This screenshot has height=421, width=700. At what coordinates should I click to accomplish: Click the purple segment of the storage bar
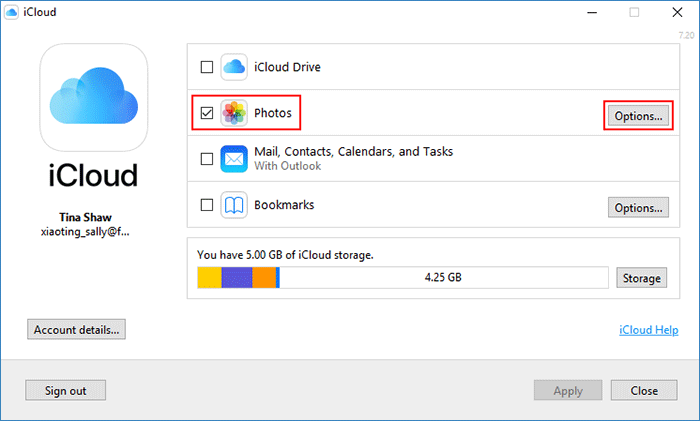237,278
